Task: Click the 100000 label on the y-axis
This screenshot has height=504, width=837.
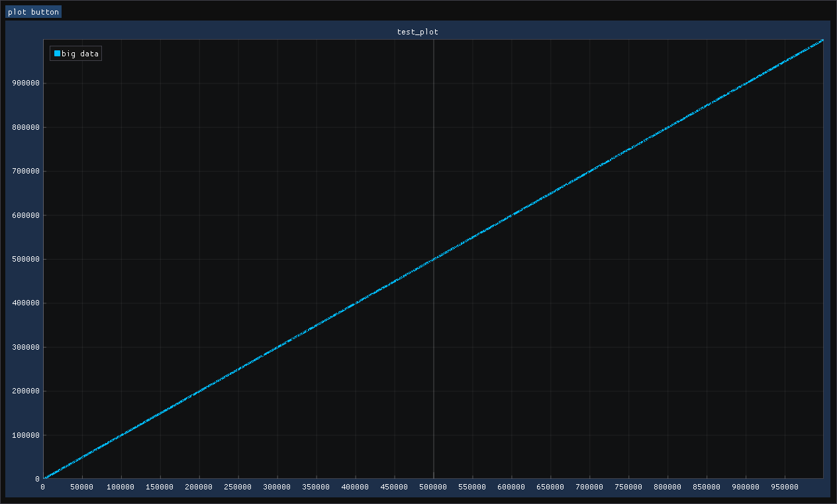Action: 25,435
